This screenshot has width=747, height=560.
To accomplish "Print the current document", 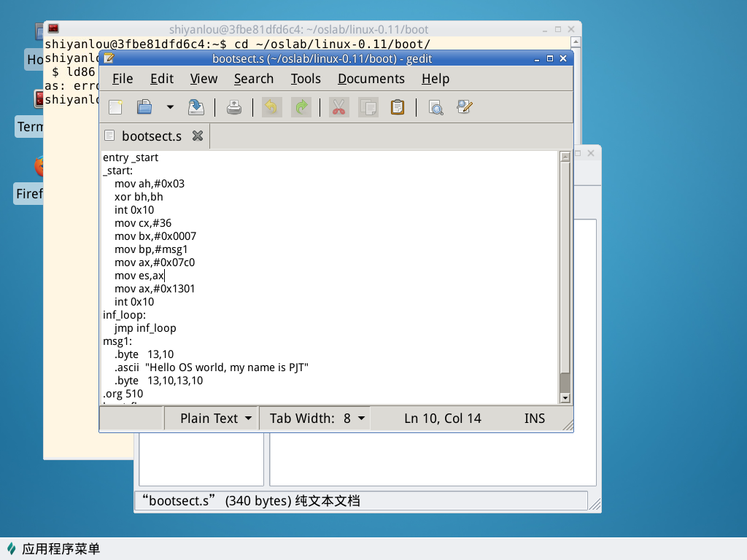I will 233,107.
